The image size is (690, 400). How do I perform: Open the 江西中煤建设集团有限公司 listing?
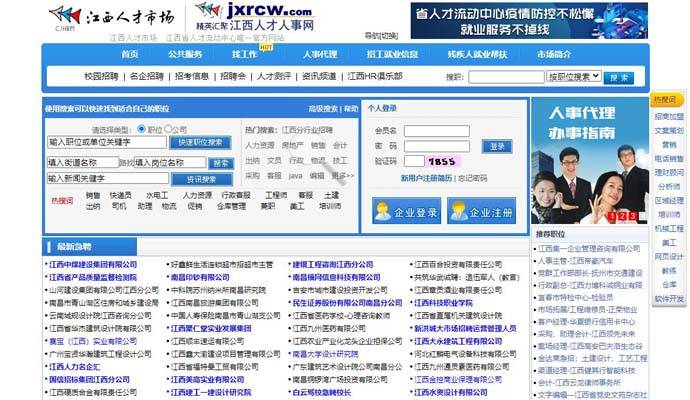click(93, 264)
